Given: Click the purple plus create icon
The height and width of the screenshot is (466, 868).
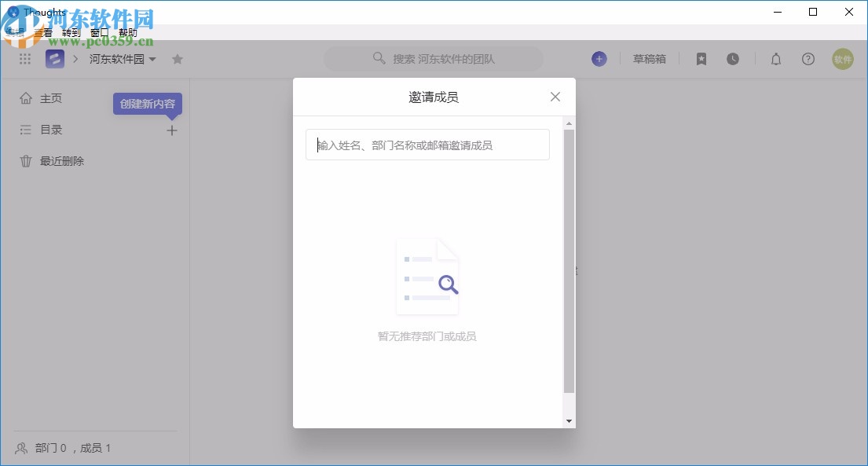Looking at the screenshot, I should 599,58.
